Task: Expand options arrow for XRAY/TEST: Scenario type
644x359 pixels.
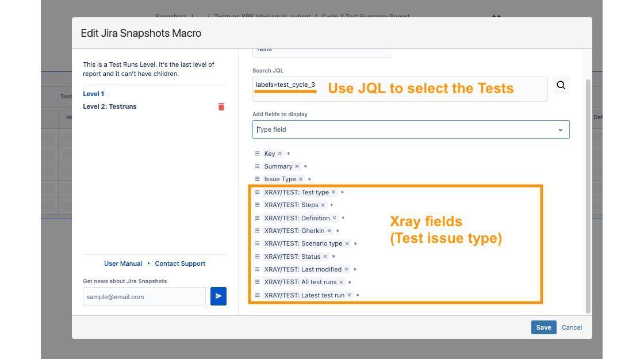Action: tap(355, 243)
